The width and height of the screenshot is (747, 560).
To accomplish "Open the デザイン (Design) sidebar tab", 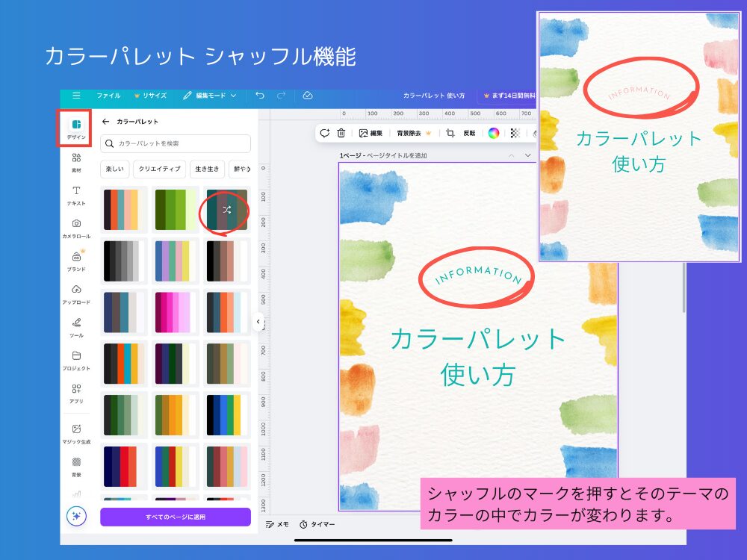I will [x=76, y=128].
